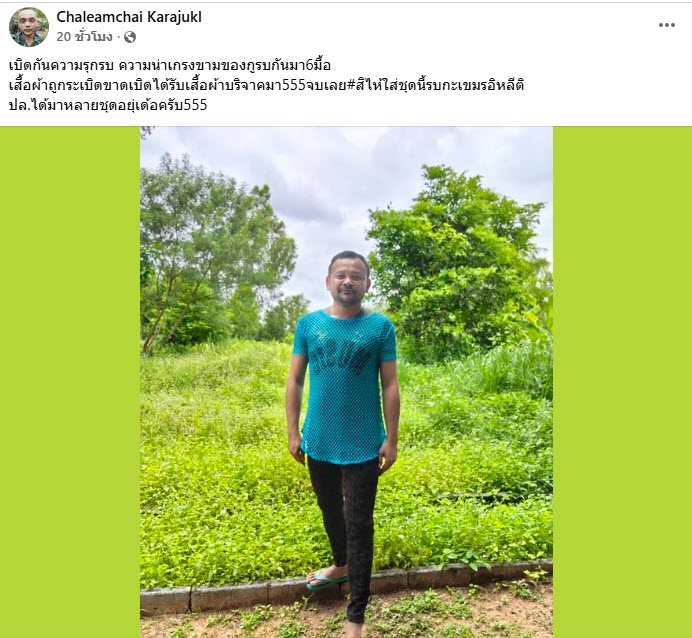692x638 pixels.
Task: Open the Chaleamchai Karajukl profile name link
Action: (129, 17)
